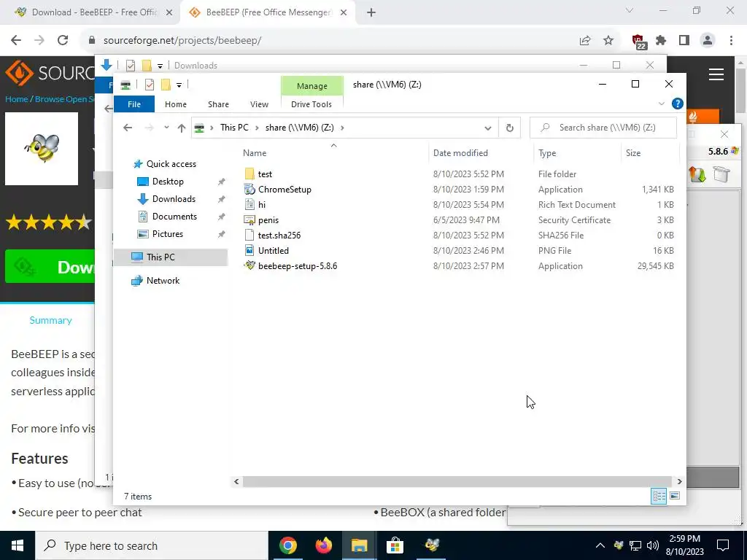This screenshot has width=747, height=560.
Task: Expand breadcrumb arrow after This PC
Action: [x=257, y=128]
